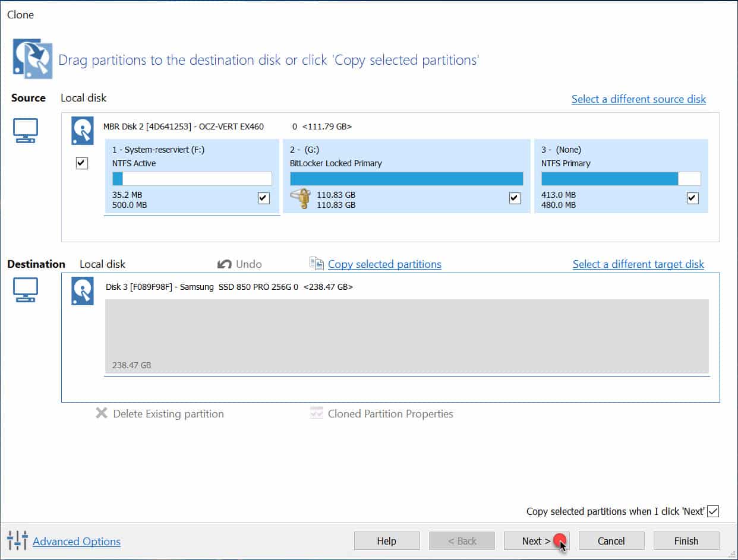This screenshot has width=738, height=560.
Task: Click the Advanced Options sliders icon
Action: click(18, 540)
